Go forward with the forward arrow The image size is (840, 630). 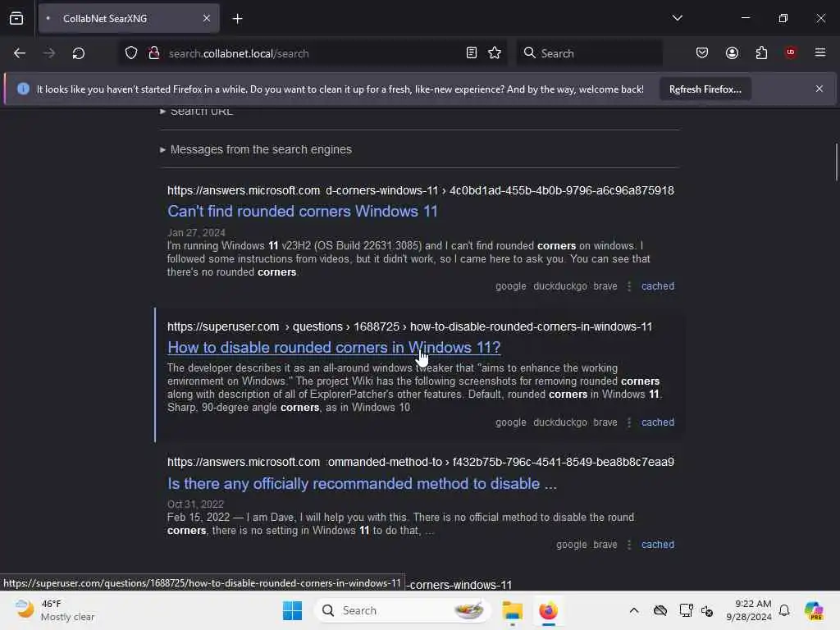coord(48,53)
